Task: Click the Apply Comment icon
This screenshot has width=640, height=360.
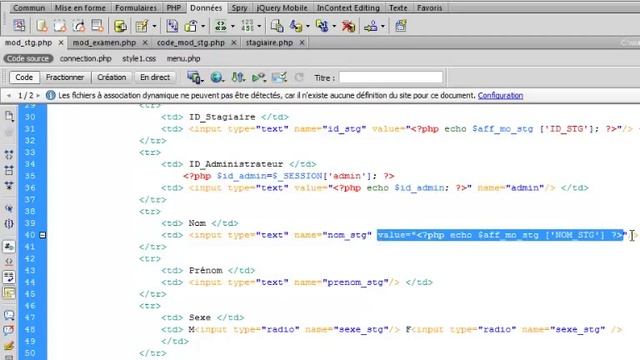Action: [9, 315]
